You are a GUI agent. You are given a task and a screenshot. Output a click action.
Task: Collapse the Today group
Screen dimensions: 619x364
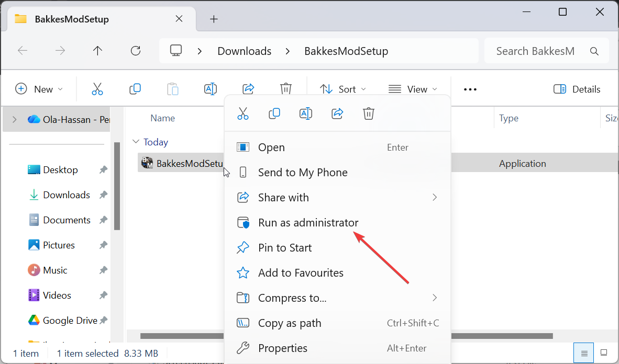click(136, 142)
